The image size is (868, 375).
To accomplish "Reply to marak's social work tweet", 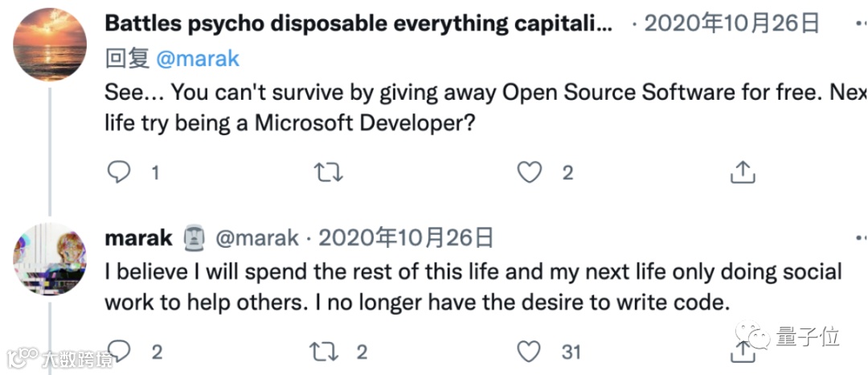I will tap(119, 351).
